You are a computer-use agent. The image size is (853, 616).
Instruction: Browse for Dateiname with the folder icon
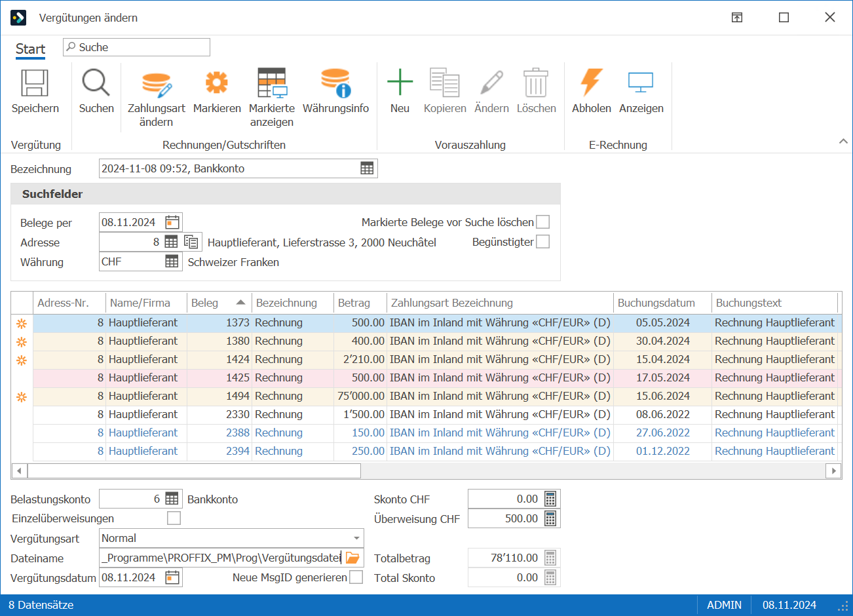pos(352,558)
